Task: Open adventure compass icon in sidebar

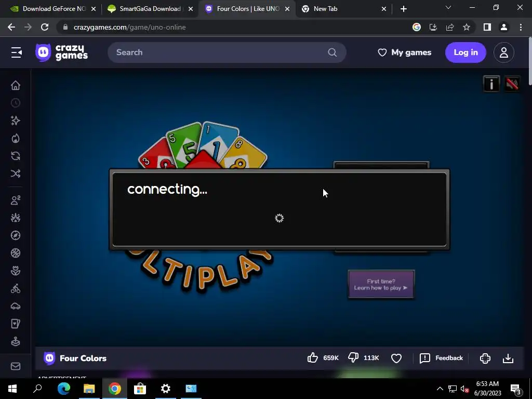Action: (x=16, y=235)
